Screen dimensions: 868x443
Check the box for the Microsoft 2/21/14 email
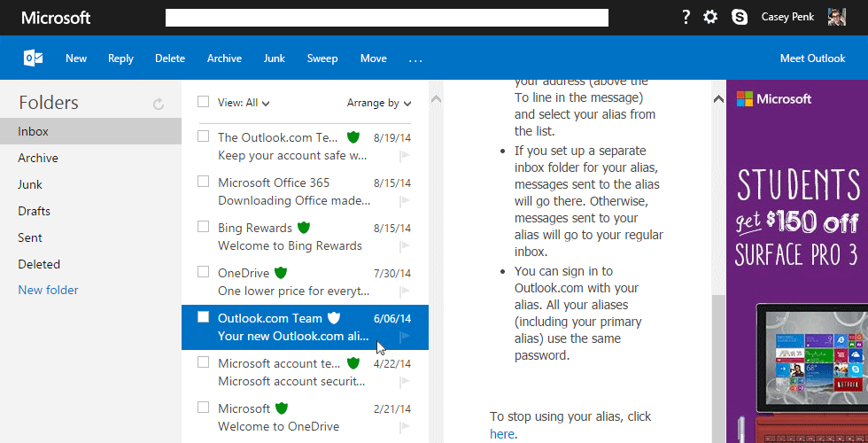[x=203, y=408]
